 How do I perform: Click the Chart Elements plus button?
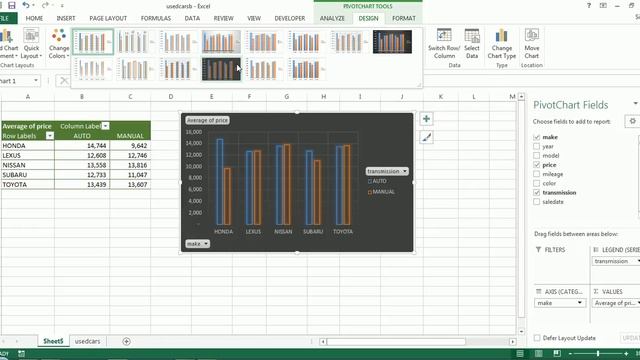click(x=426, y=119)
